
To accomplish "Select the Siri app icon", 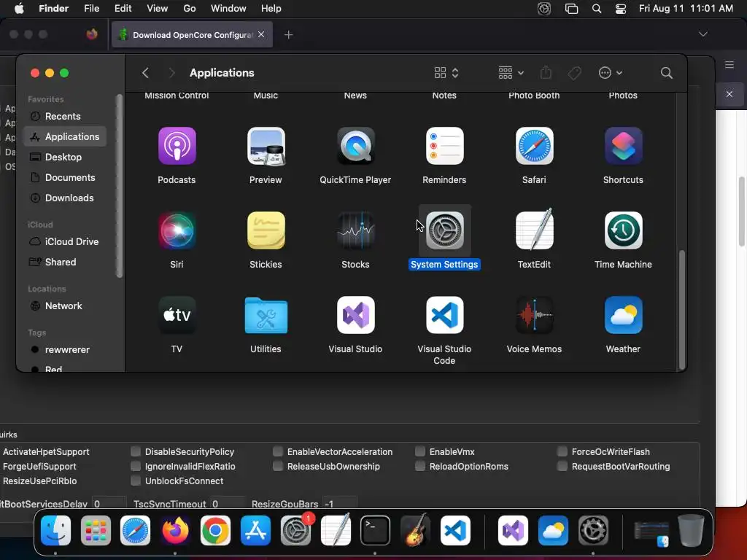I will pyautogui.click(x=177, y=230).
